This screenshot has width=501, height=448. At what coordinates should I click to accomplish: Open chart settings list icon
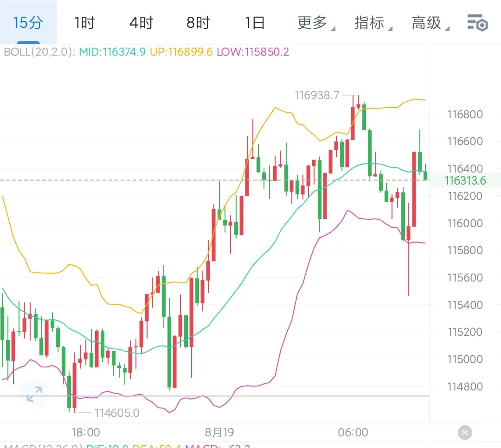coord(478,23)
